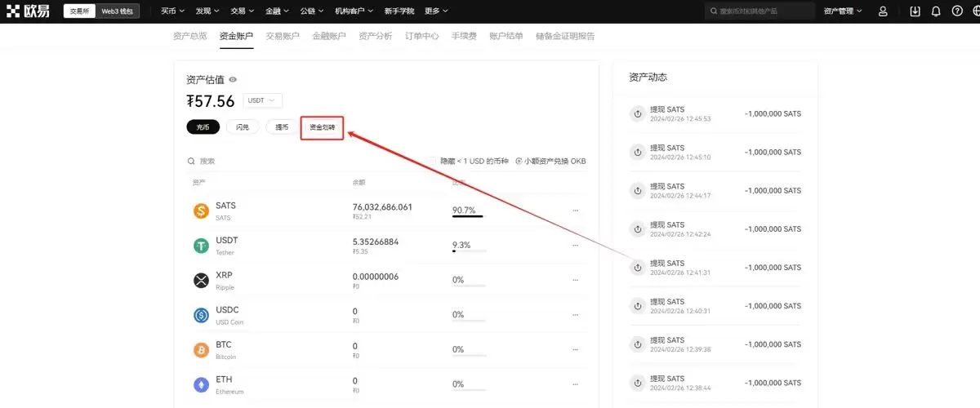Toggle asset valuation visibility eye
This screenshot has width=980, height=408.
[233, 80]
